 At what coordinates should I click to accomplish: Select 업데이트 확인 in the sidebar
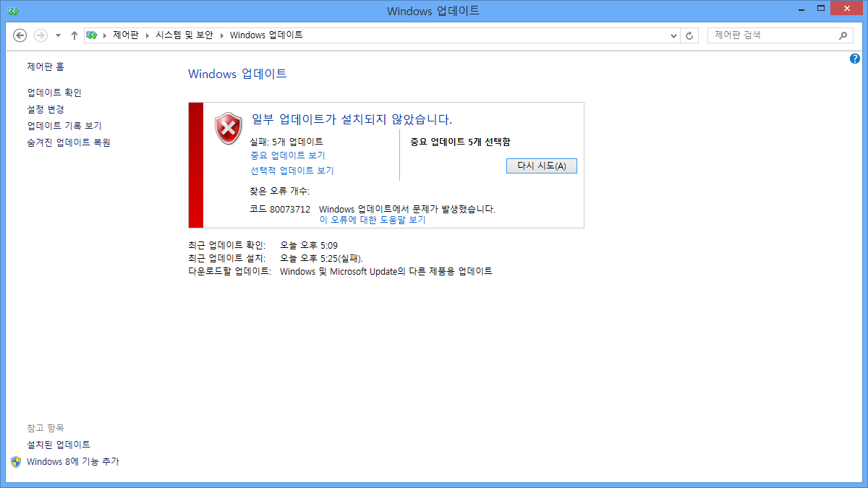[x=54, y=93]
